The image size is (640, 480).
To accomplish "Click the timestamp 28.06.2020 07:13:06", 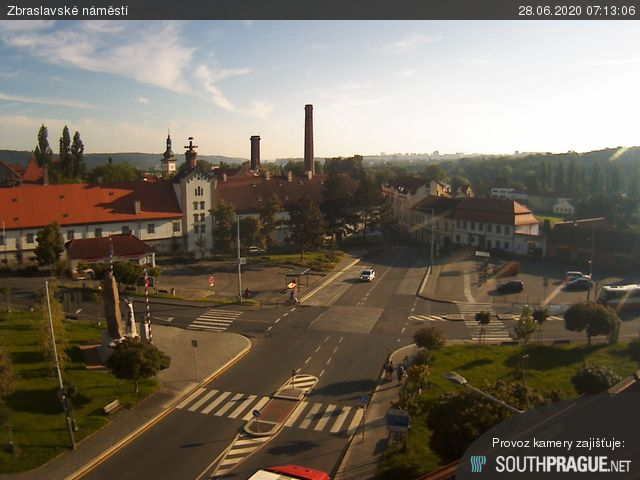I will (x=577, y=11).
